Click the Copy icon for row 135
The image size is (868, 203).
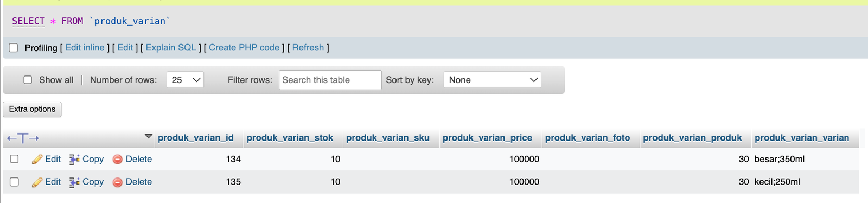coord(74,182)
